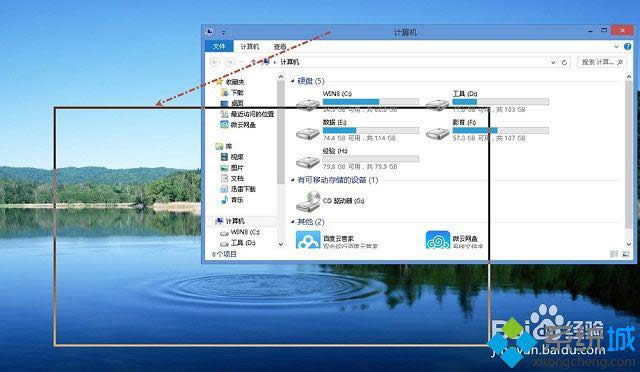Click the computer icon in address bar
The height and width of the screenshot is (372, 640).
pos(267,62)
